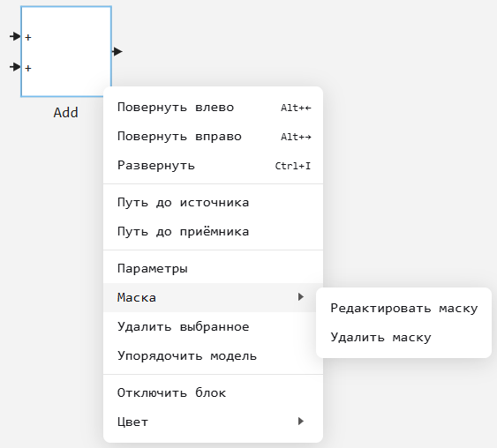Expand the 'Цвет' submenu arrow
497x448 pixels.
click(301, 422)
